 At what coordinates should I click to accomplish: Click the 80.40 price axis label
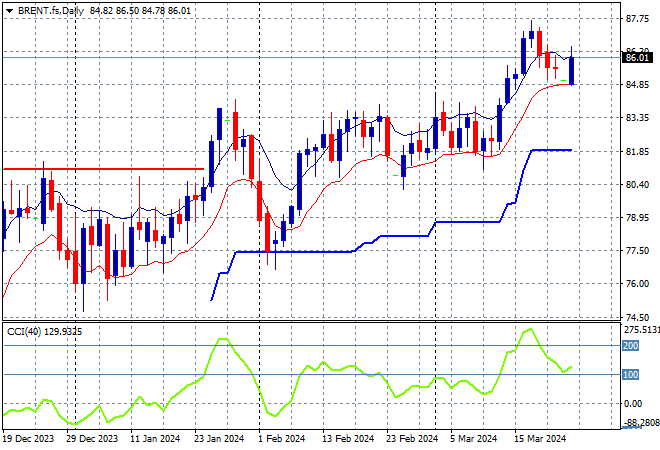tap(637, 184)
